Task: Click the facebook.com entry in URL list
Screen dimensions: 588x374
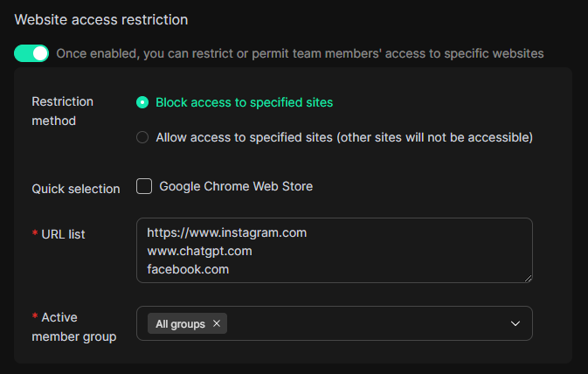Action: coord(188,270)
